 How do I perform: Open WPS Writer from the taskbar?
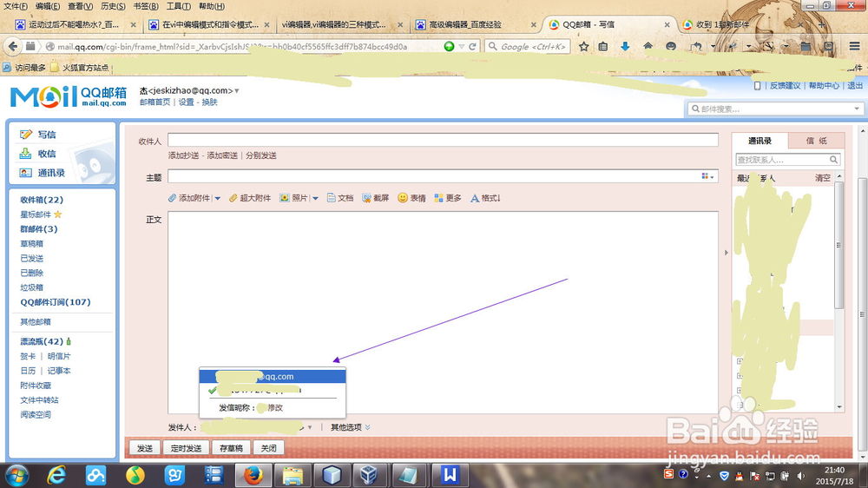(450, 475)
